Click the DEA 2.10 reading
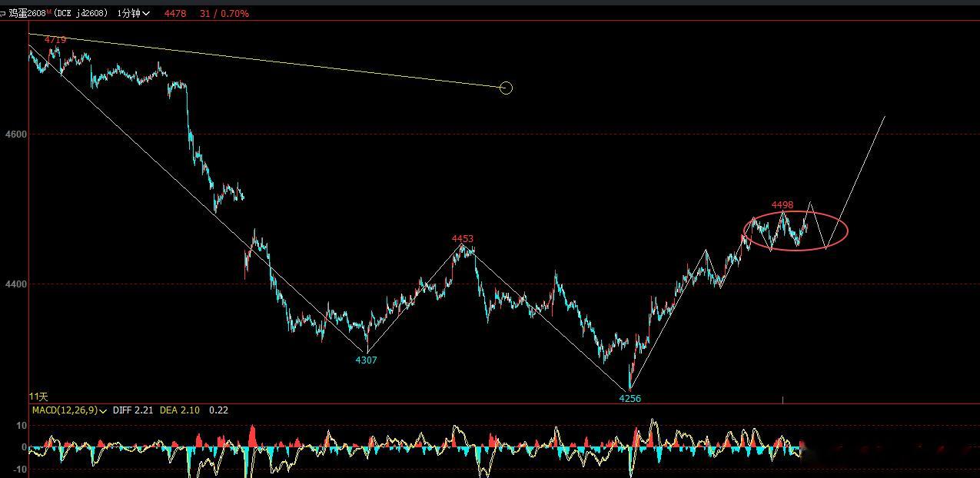 tap(180, 410)
